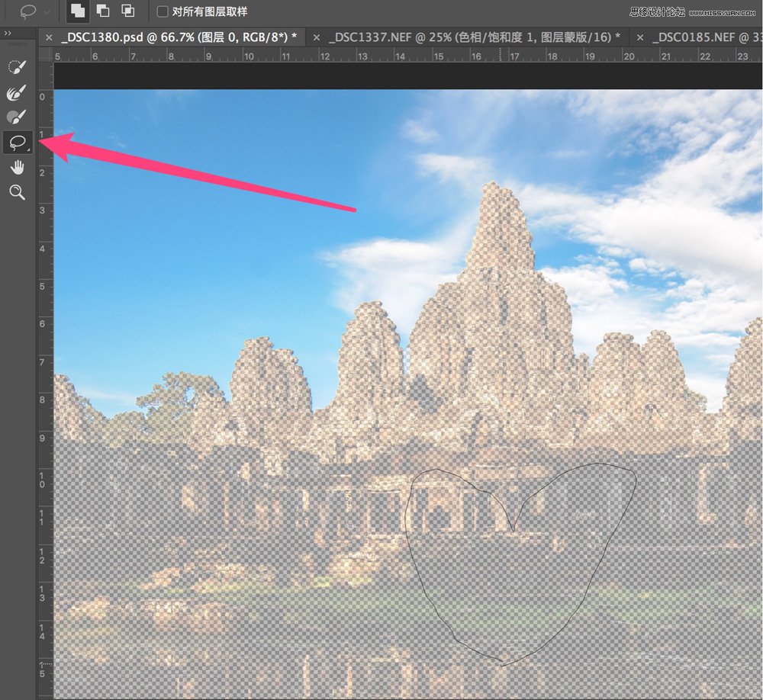Select the Quick Selection tool
Image resolution: width=763 pixels, height=700 pixels.
17,66
